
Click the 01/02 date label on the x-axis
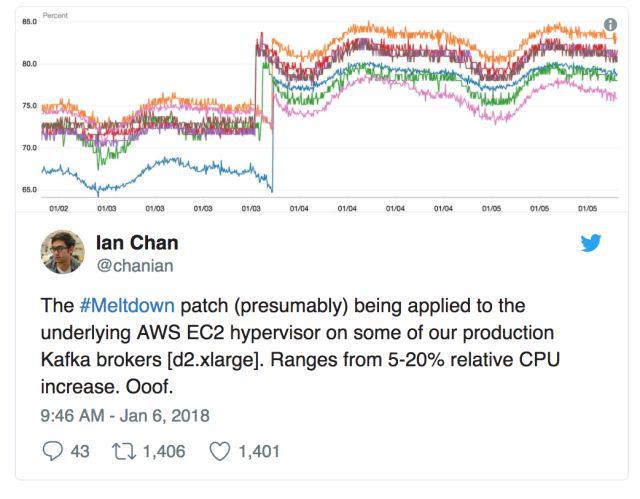[58, 208]
